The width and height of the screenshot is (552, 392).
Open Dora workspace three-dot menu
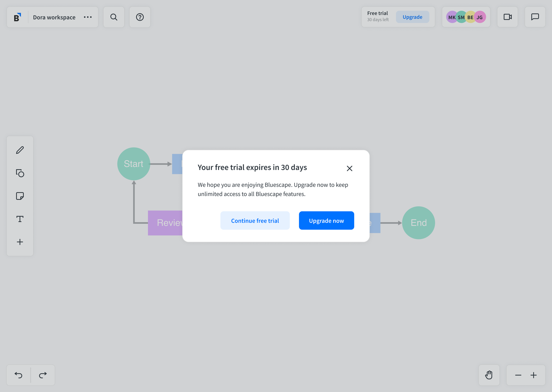(88, 17)
